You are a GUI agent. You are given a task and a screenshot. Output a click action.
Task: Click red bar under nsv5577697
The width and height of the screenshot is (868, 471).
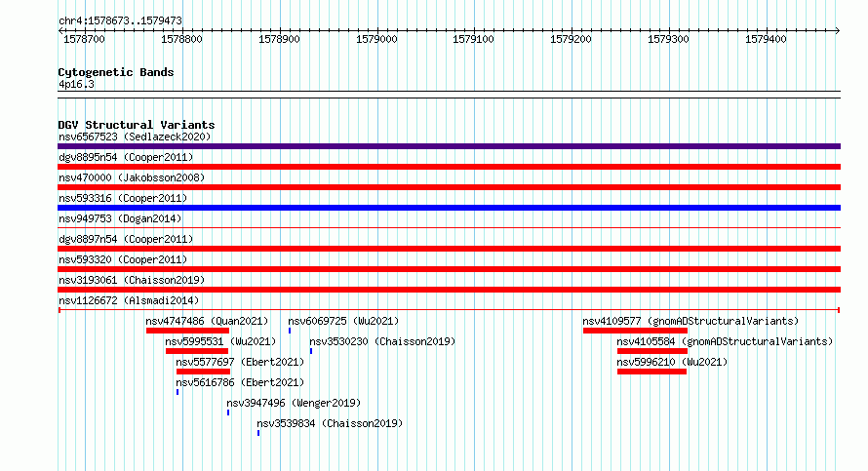(203, 372)
